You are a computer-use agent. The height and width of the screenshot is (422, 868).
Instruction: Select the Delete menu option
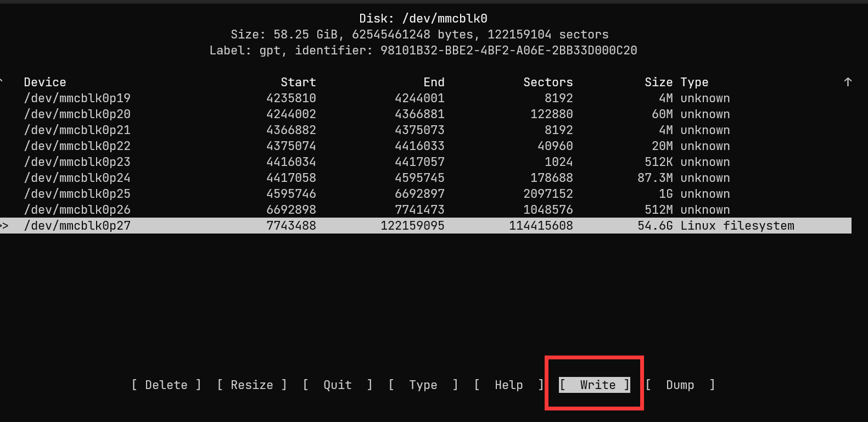pos(166,385)
